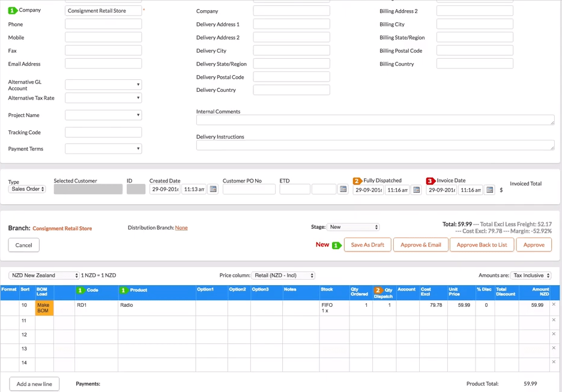This screenshot has height=392, width=562.
Task: Open the Created Date calendar picker icon
Action: click(x=213, y=189)
